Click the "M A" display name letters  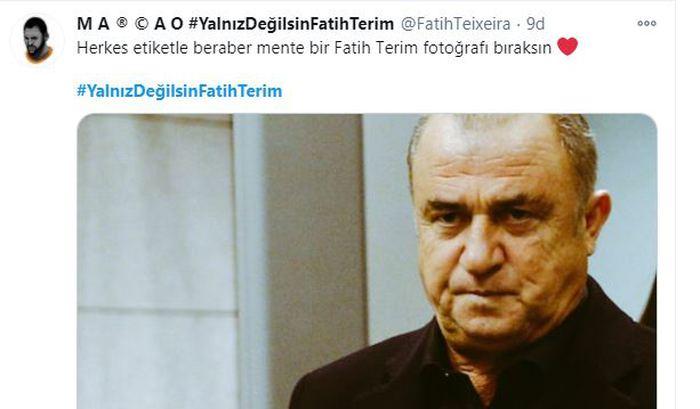[x=93, y=24]
